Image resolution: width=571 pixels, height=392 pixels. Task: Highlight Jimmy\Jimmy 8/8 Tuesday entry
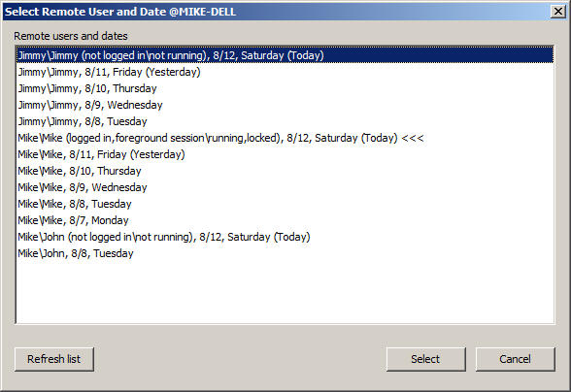click(285, 121)
